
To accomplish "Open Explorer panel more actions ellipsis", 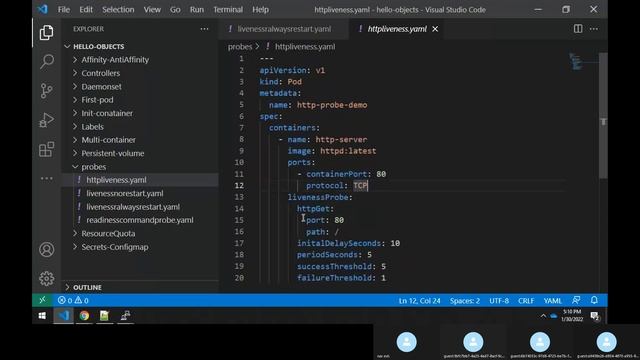I will pos(204,29).
